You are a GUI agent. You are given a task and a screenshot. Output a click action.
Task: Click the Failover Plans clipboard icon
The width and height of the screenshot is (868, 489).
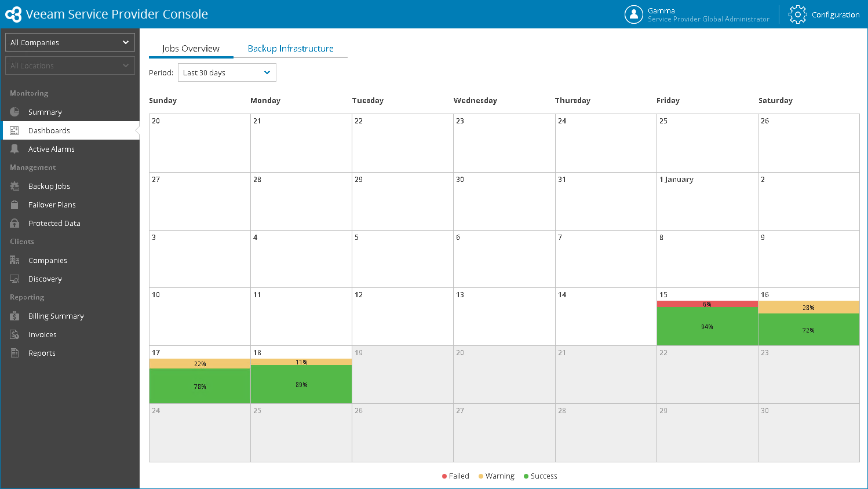[x=14, y=205]
